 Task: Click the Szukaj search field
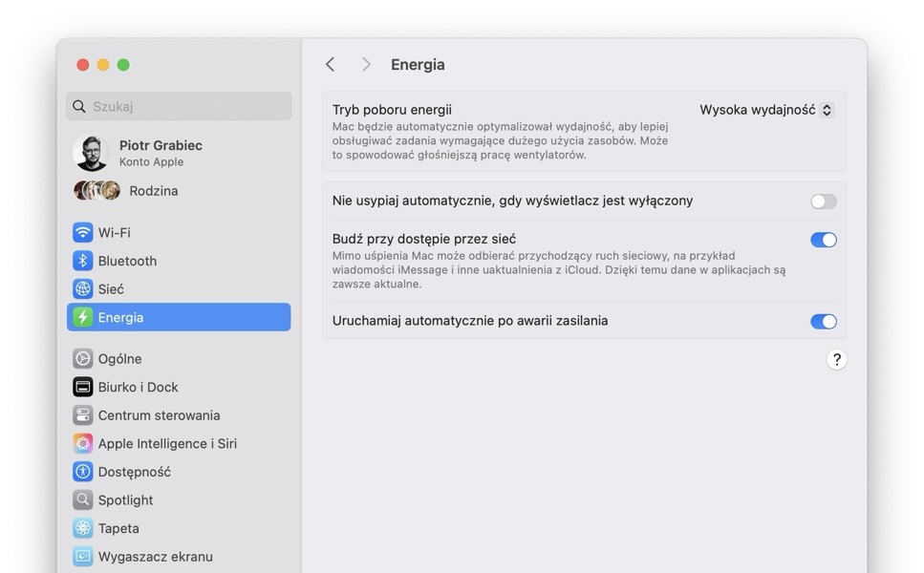tap(179, 106)
